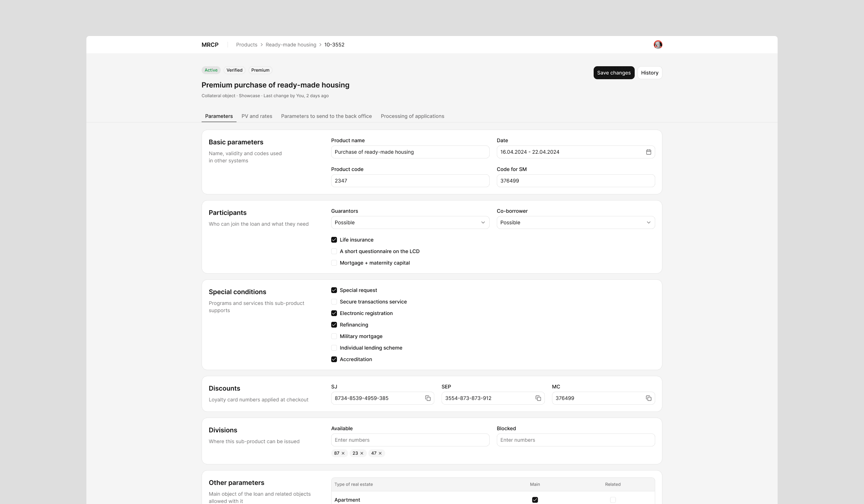Remove division tag 87
This screenshot has height=504, width=864.
pyautogui.click(x=343, y=453)
